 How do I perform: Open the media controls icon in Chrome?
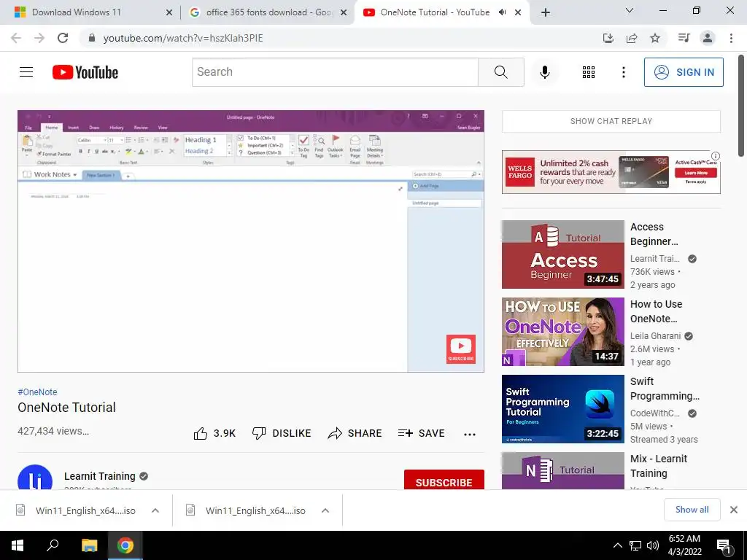[x=684, y=38]
